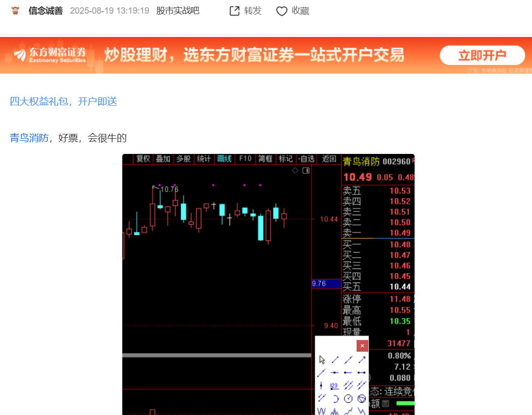Image resolution: width=532 pixels, height=415 pixels.
Task: Open the 四大权益礼包，开户即送 link
Action: [x=63, y=101]
